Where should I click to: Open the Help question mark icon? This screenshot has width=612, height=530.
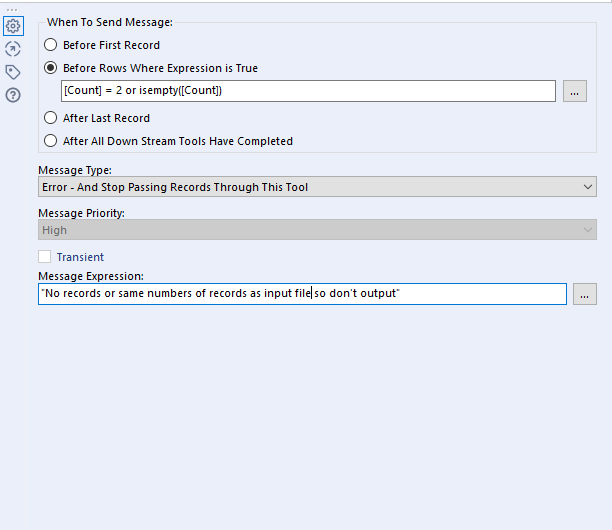13,95
